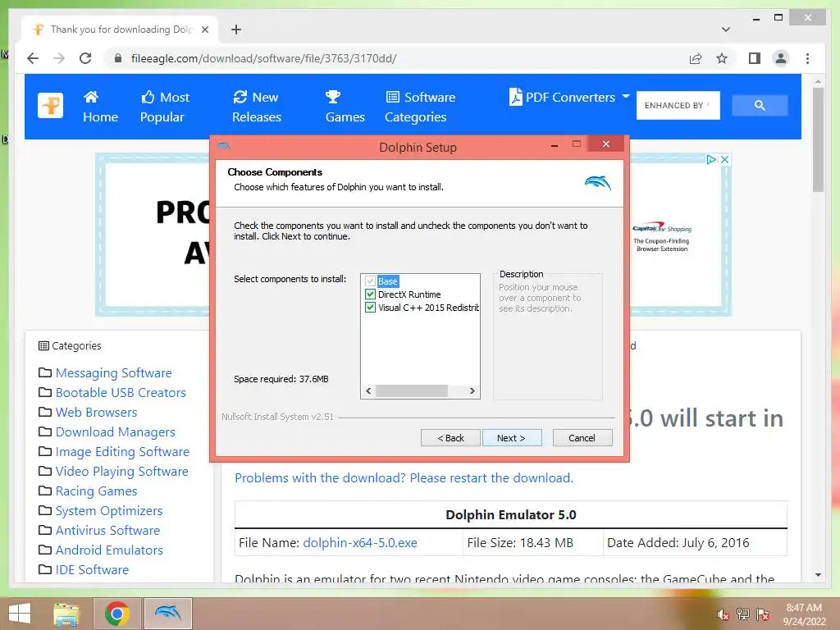Viewport: 840px width, 630px height.
Task: Click the muted volume tray icon
Action: [724, 614]
